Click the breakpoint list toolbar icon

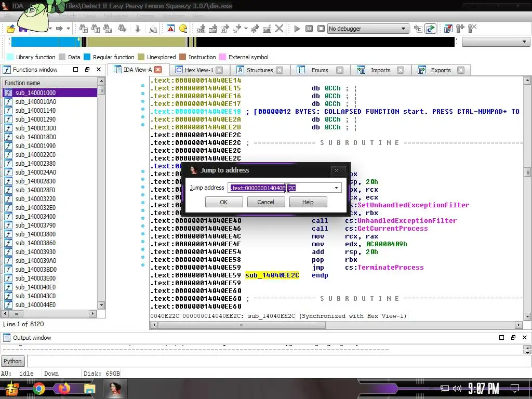tap(448, 29)
